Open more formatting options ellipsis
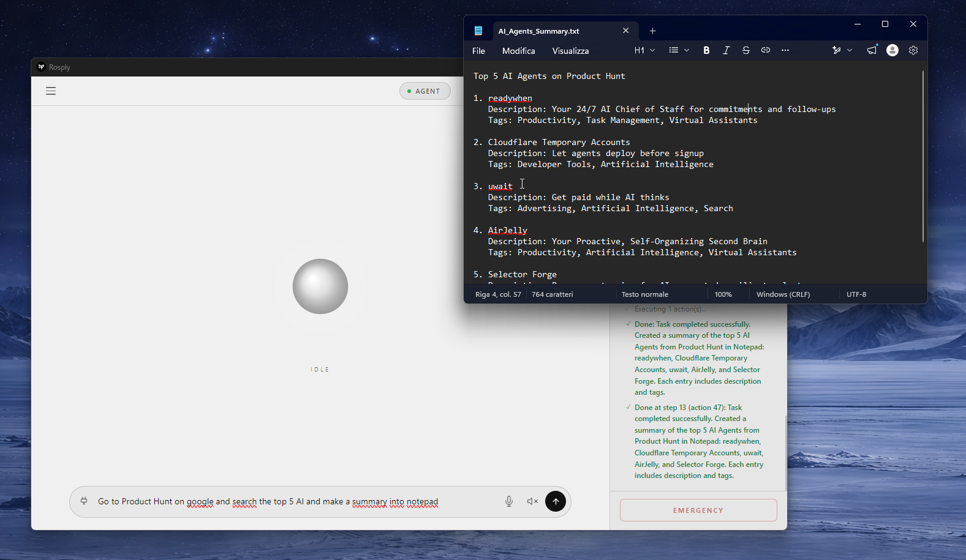The height and width of the screenshot is (560, 966). 785,50
